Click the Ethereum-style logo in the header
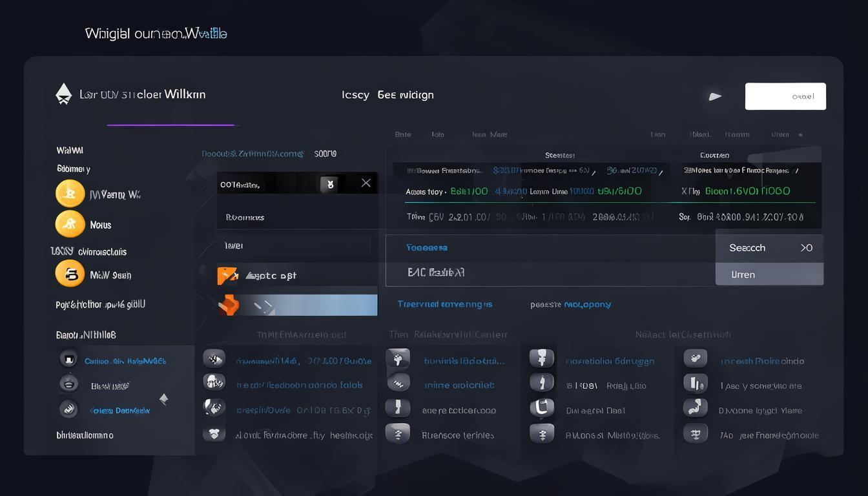Viewport: 868px width, 496px height. pyautogui.click(x=63, y=94)
